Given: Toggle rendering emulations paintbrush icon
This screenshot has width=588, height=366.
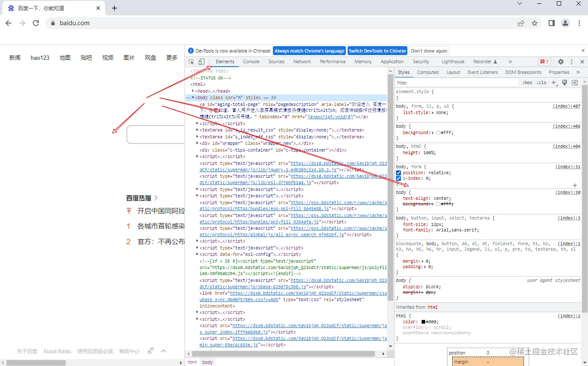Looking at the screenshot, I should [x=565, y=83].
